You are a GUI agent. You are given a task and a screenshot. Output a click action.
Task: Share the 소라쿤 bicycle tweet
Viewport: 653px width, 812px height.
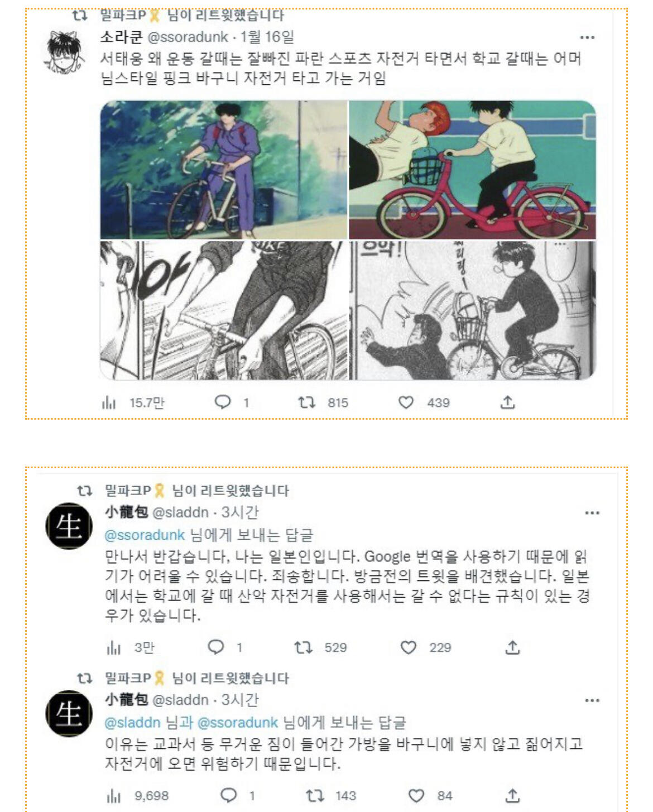tap(507, 402)
